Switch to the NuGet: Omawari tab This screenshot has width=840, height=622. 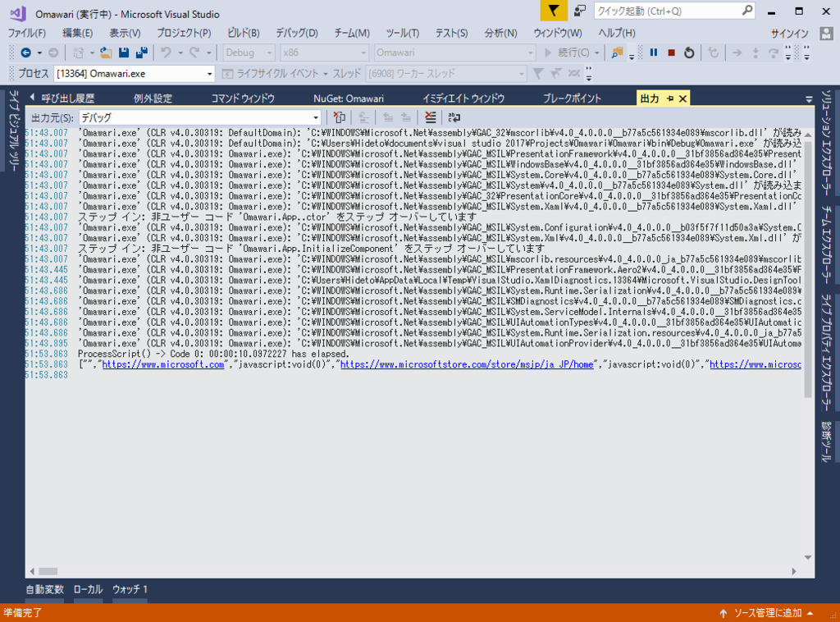pyautogui.click(x=349, y=98)
